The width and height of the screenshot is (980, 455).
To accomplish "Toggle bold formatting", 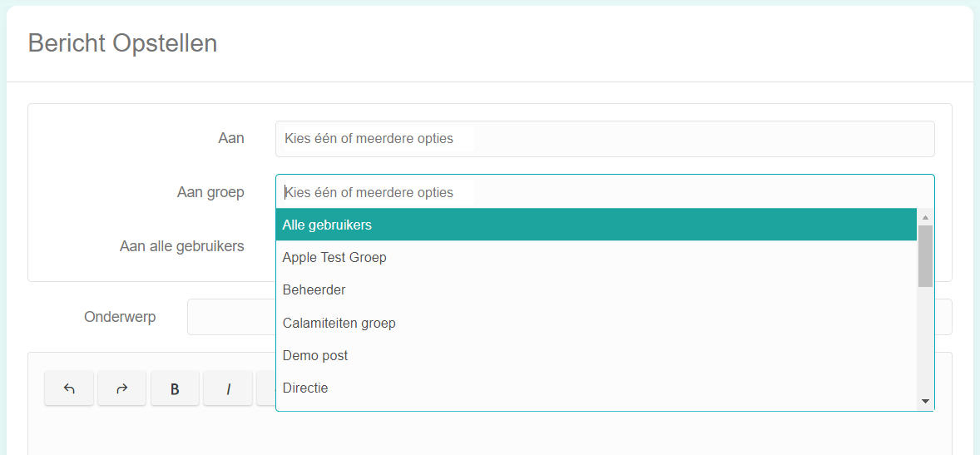I will coord(175,388).
